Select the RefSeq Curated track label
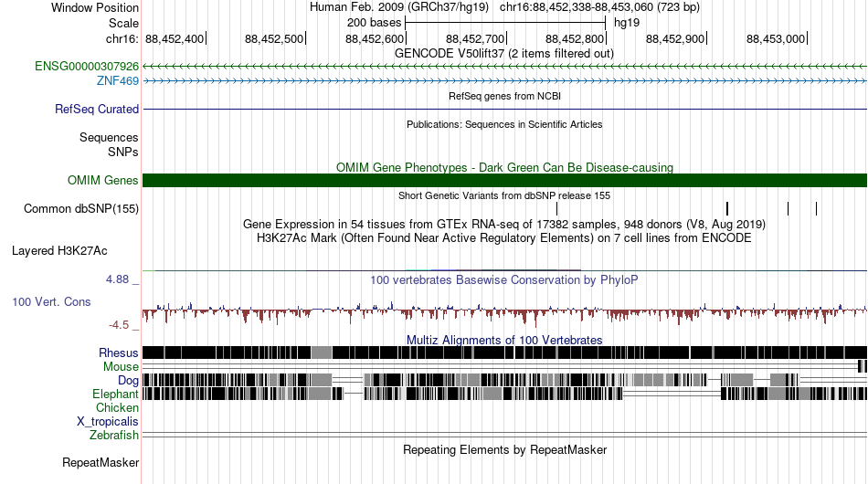868x484 pixels. (97, 109)
